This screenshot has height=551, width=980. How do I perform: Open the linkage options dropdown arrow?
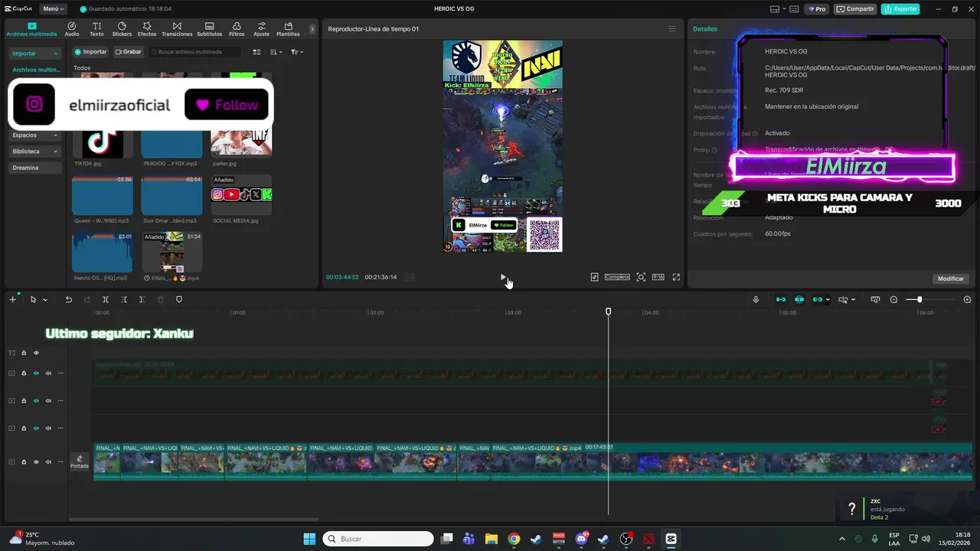click(x=828, y=300)
